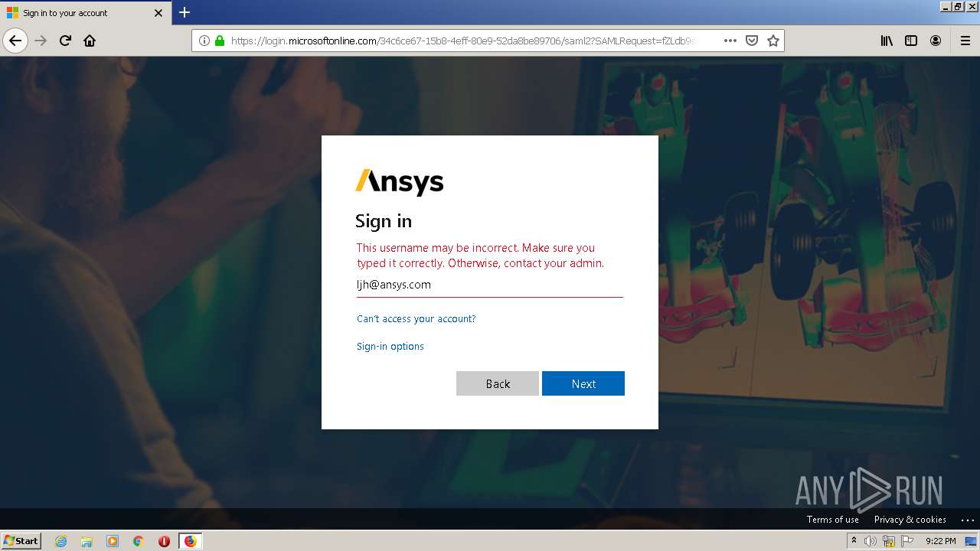Launch Google Chrome from taskbar
Image resolution: width=980 pixels, height=551 pixels.
point(139,541)
